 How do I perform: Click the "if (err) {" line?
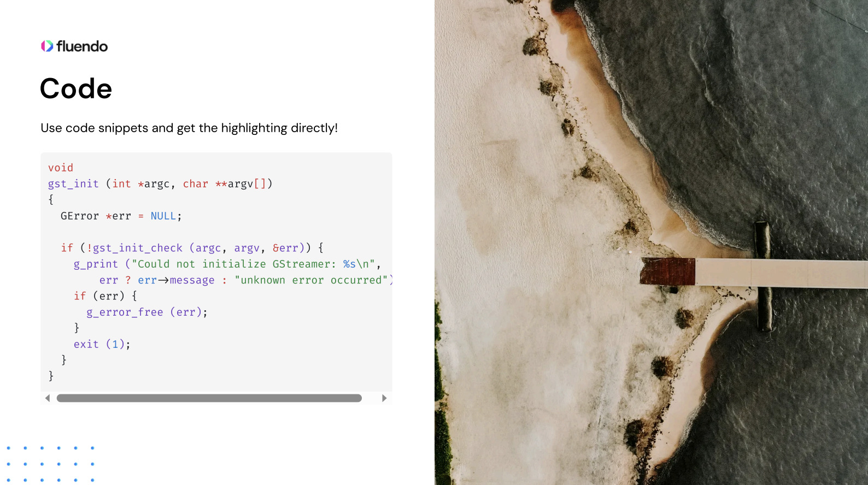106,296
